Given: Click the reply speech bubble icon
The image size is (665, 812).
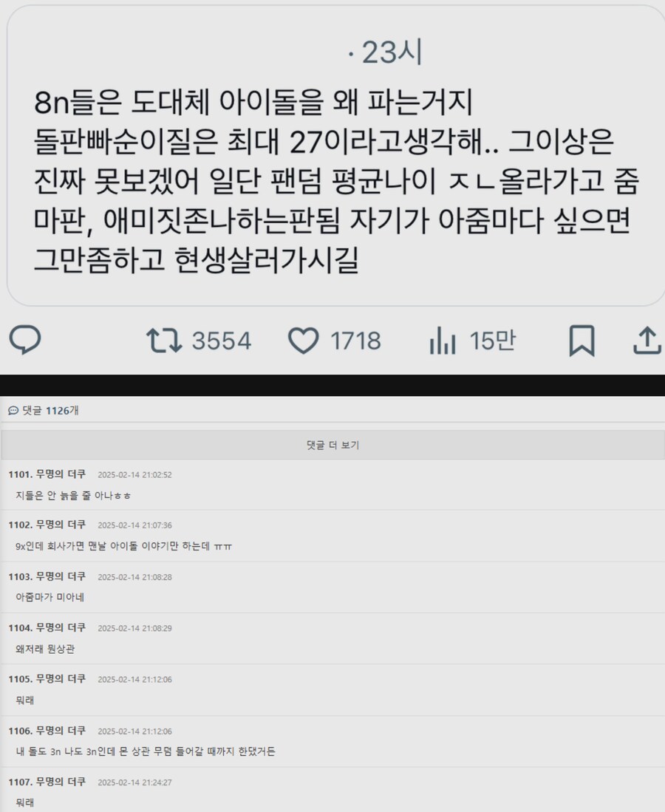Looking at the screenshot, I should 25,340.
